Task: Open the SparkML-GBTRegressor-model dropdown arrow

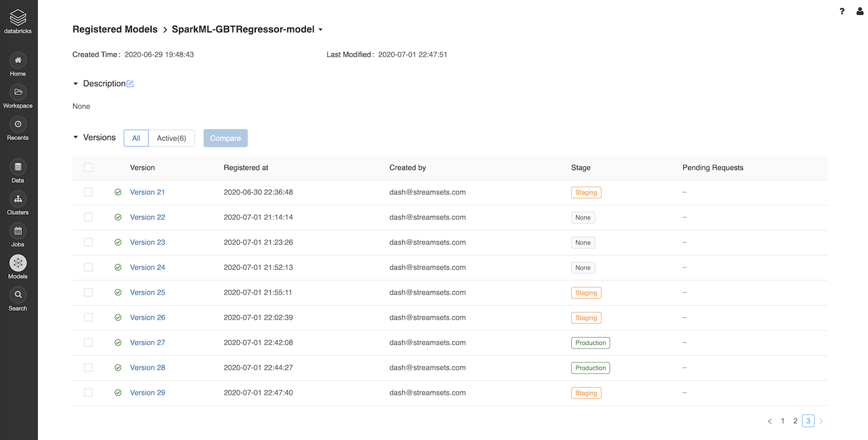Action: (x=321, y=30)
